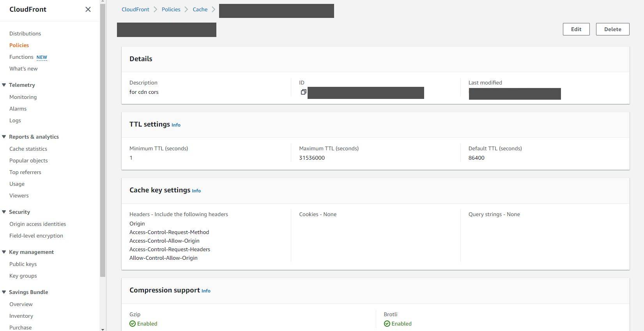This screenshot has width=644, height=331.
Task: Collapse the Security section triangle
Action: tap(4, 212)
